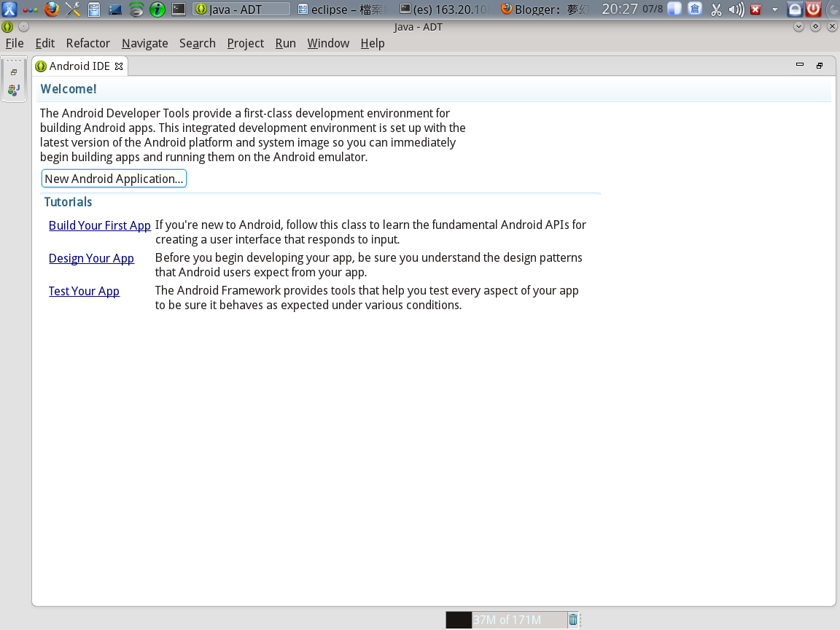Open the Window menu
The height and width of the screenshot is (630, 840).
click(x=328, y=44)
